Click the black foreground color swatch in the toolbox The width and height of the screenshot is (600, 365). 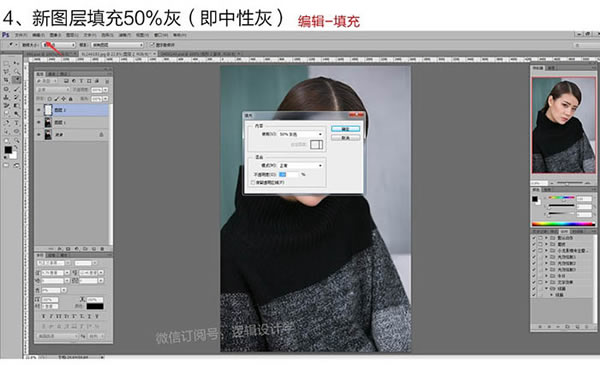[x=8, y=150]
